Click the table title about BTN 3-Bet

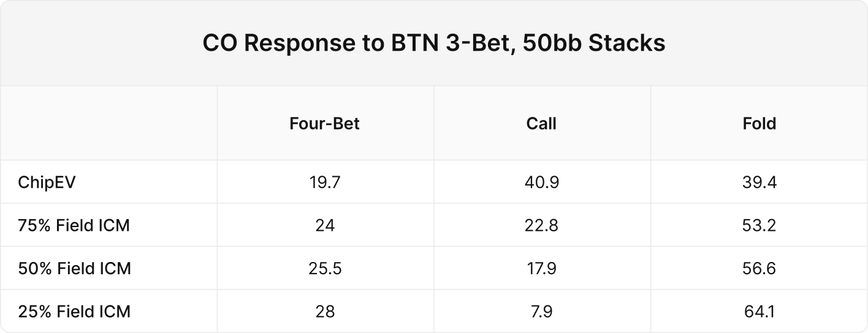433,44
